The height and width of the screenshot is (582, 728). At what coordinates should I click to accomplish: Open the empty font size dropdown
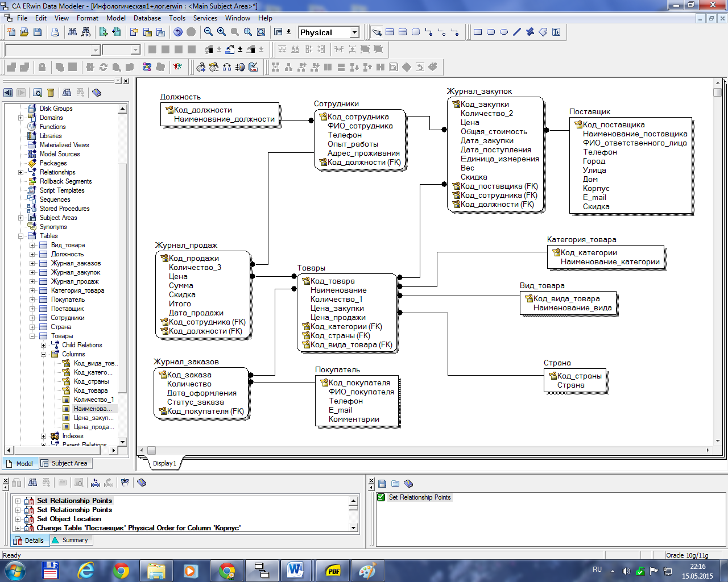pos(135,50)
